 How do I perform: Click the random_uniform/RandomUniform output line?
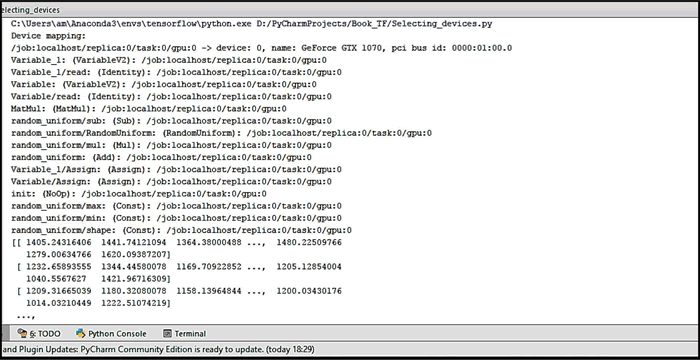point(221,133)
